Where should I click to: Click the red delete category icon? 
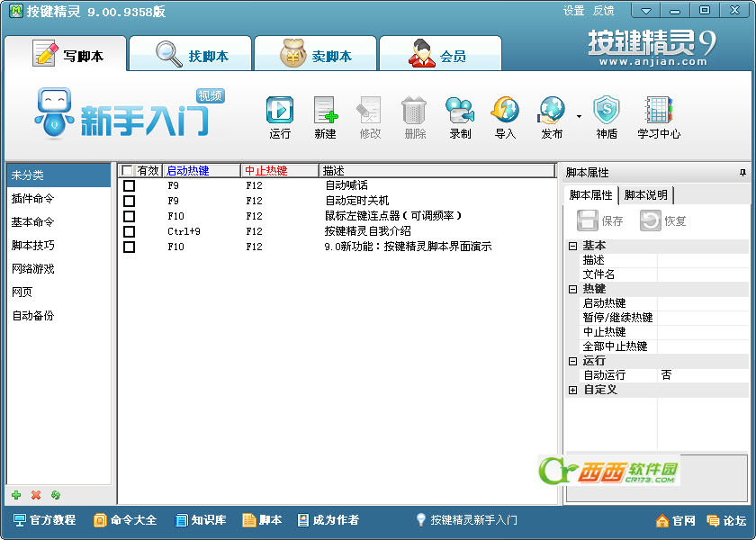pyautogui.click(x=36, y=495)
